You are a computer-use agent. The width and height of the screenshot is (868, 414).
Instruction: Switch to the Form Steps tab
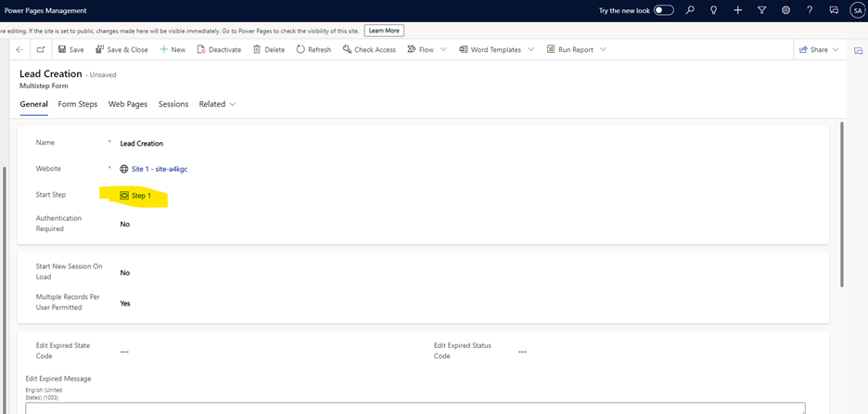(x=77, y=104)
